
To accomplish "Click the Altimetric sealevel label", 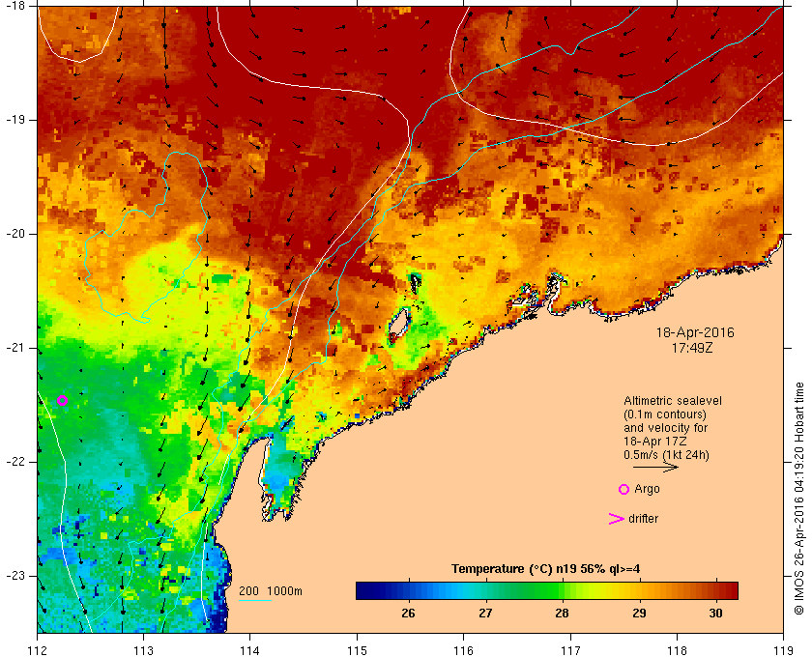I will coord(672,401).
